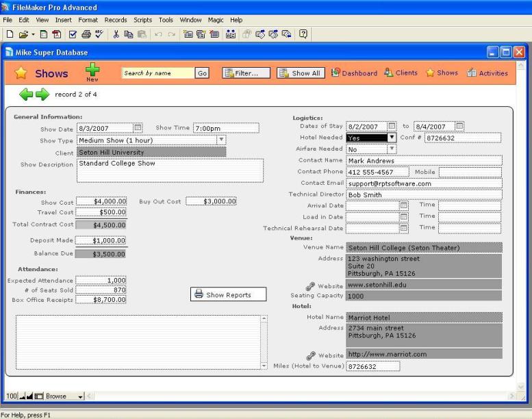This screenshot has height=419, width=532.
Task: Click the Undo arrow icon
Action: [x=158, y=34]
